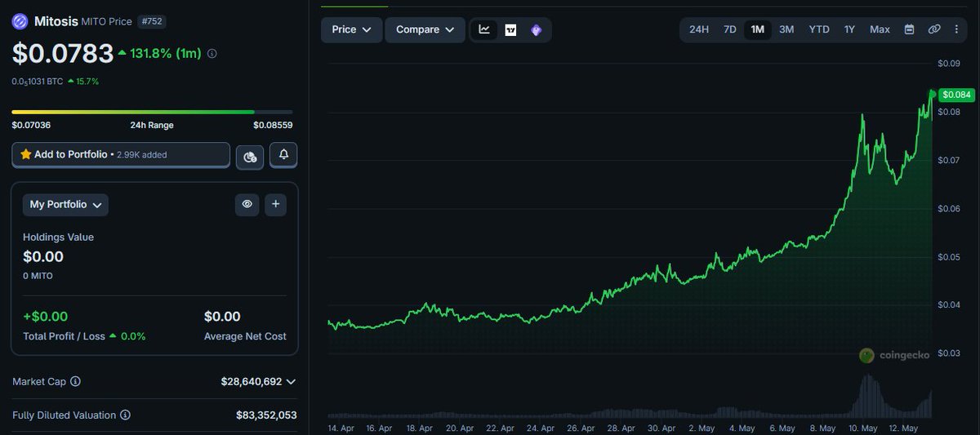Open the chart more options menu icon

pyautogui.click(x=956, y=29)
